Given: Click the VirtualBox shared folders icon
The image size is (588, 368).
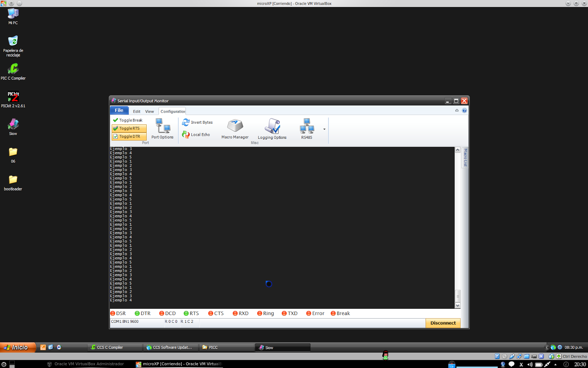Looking at the screenshot, I should pyautogui.click(x=527, y=356).
